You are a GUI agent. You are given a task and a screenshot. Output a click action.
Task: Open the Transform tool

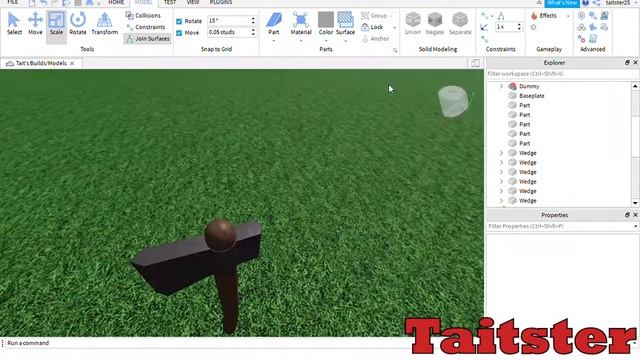(104, 24)
